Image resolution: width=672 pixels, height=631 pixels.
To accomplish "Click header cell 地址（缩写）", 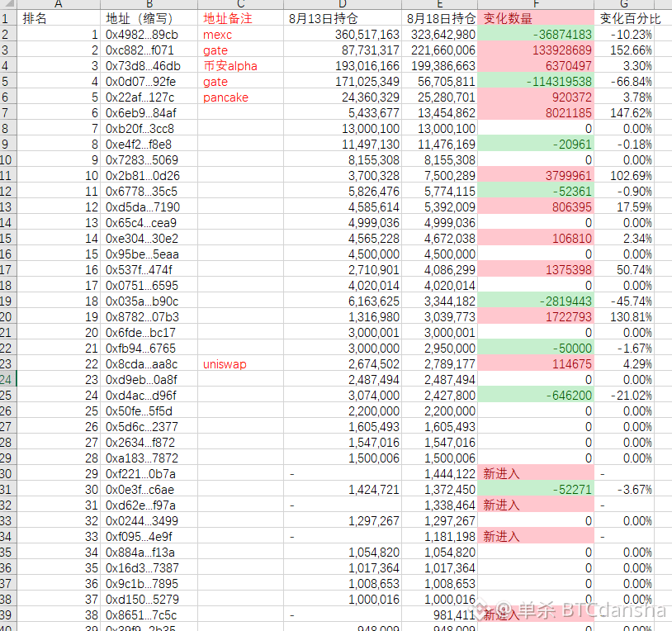I will coord(149,18).
